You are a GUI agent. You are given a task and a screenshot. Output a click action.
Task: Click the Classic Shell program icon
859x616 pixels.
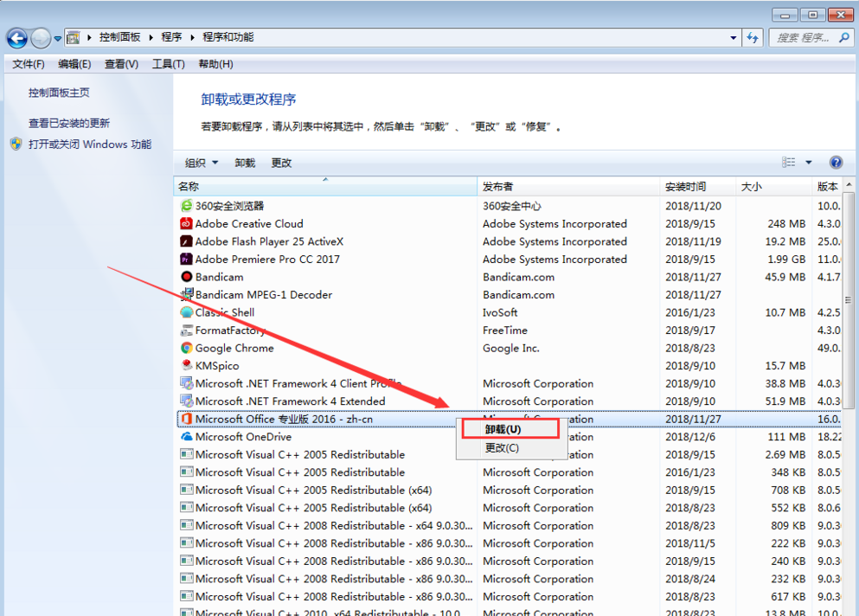tap(185, 312)
